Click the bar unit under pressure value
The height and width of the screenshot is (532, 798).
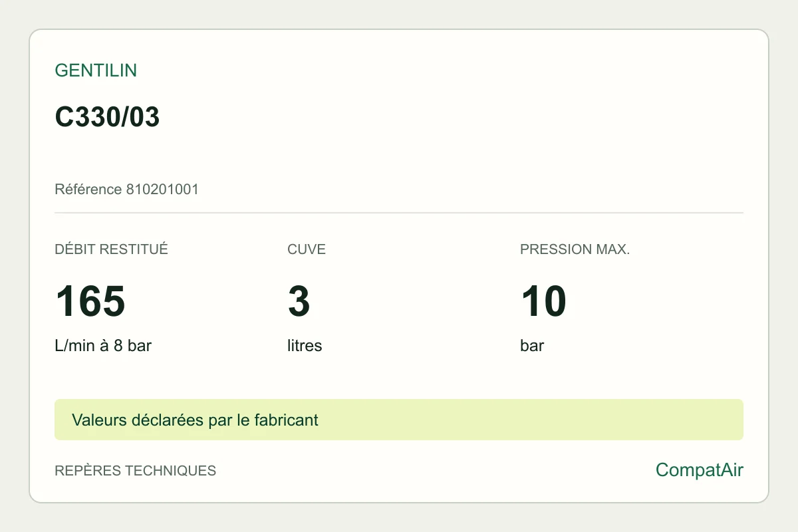point(532,346)
